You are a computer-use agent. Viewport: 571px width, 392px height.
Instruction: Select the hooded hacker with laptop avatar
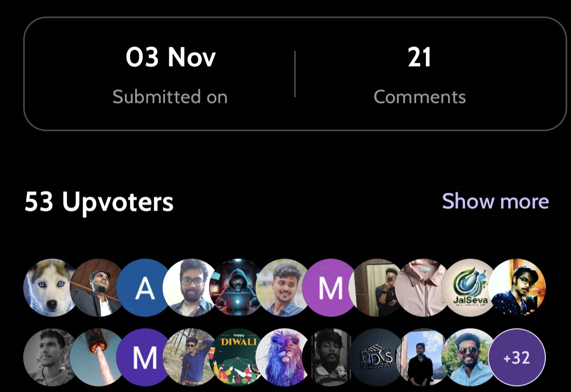238,288
